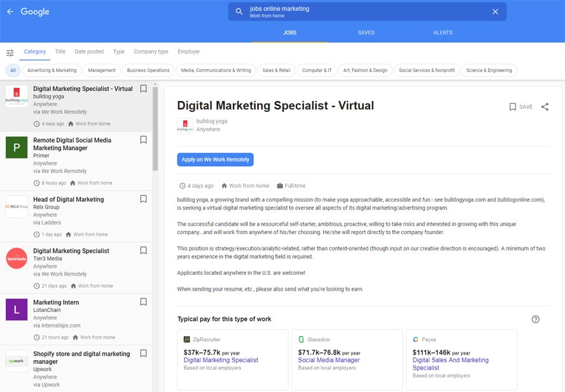Viewport: 565px width, 392px height.
Task: Filter by Social Services & Nonprofit chip
Action: click(x=427, y=70)
